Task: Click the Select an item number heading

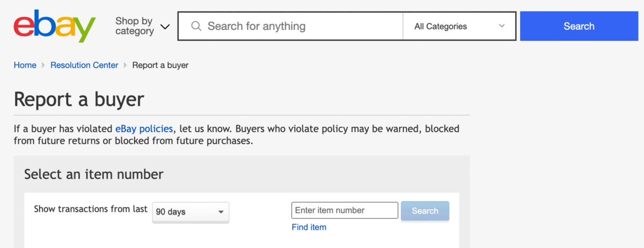Action: [94, 174]
